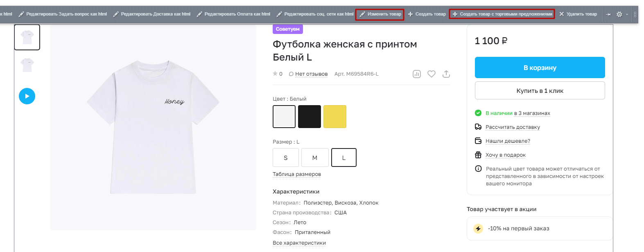Open 'Редактировать Оплата как html'
This screenshot has width=644, height=252.
tap(233, 14)
